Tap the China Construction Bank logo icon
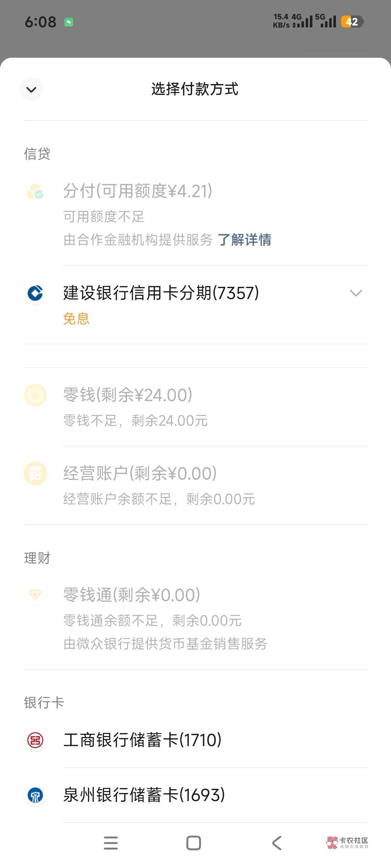 coord(35,293)
